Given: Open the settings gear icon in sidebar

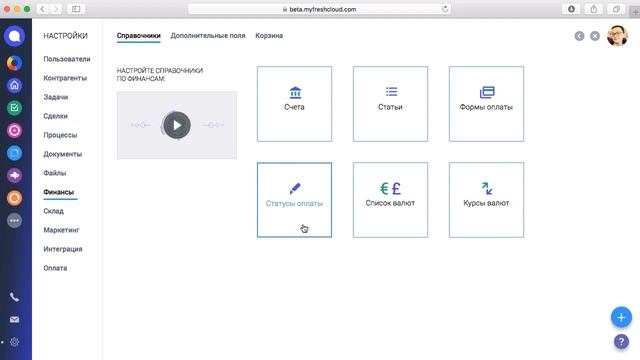Looking at the screenshot, I should [x=14, y=342].
